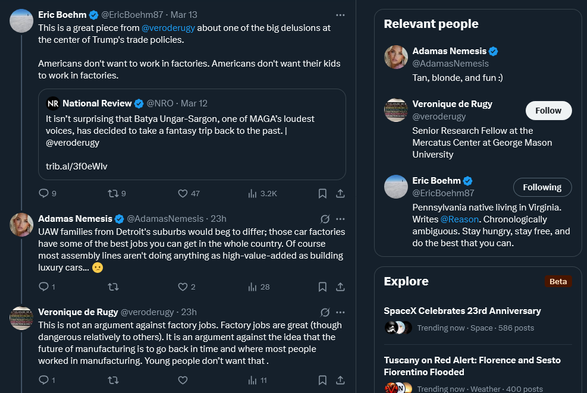Open Tuscany on Red Alert trending story
Screen dimensions: 587x393
[x=478, y=374]
